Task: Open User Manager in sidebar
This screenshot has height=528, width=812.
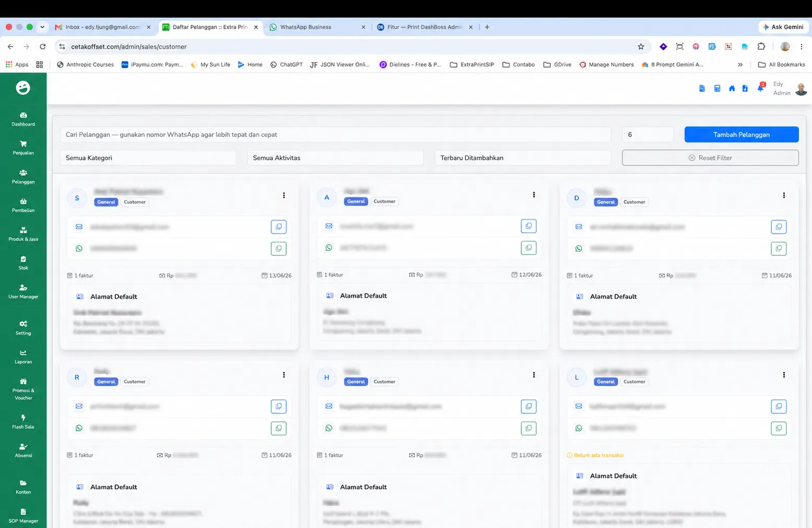Action: click(x=23, y=291)
